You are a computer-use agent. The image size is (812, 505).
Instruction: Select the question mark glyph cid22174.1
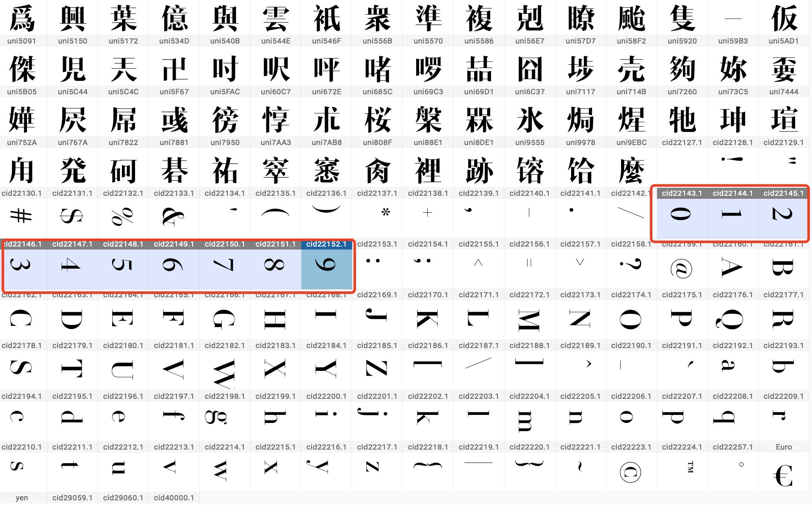631,266
